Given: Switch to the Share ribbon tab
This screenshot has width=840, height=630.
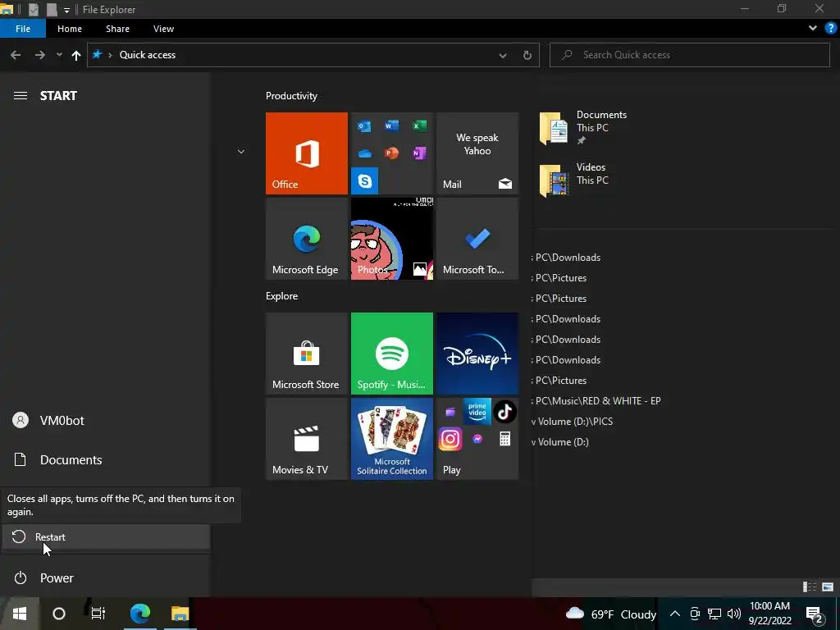Looking at the screenshot, I should tap(117, 29).
